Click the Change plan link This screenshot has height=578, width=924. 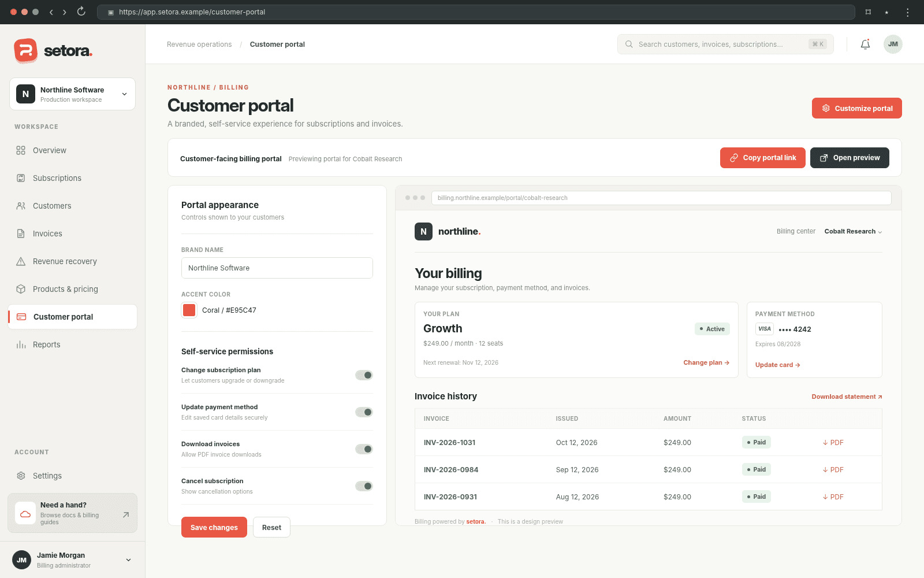706,363
